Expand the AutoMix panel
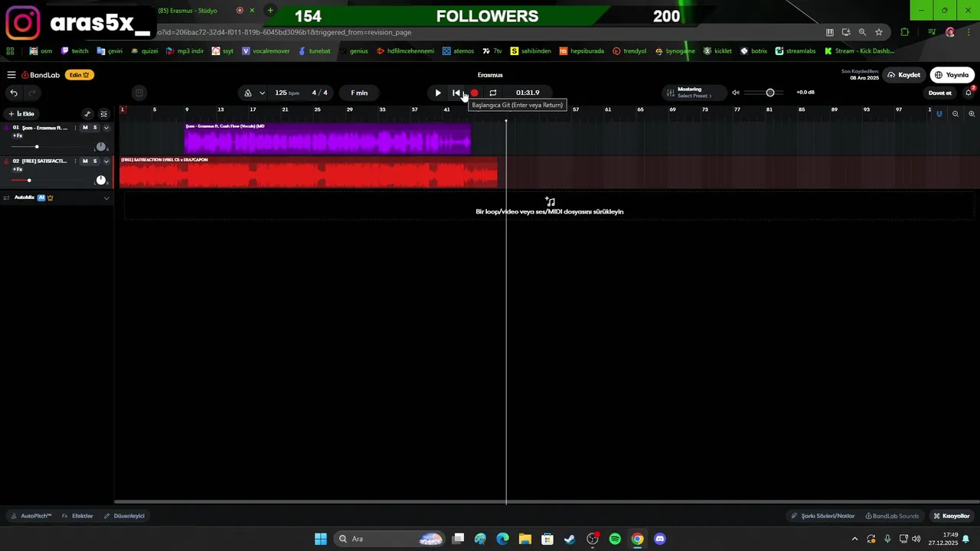Image resolution: width=980 pixels, height=551 pixels. (106, 197)
